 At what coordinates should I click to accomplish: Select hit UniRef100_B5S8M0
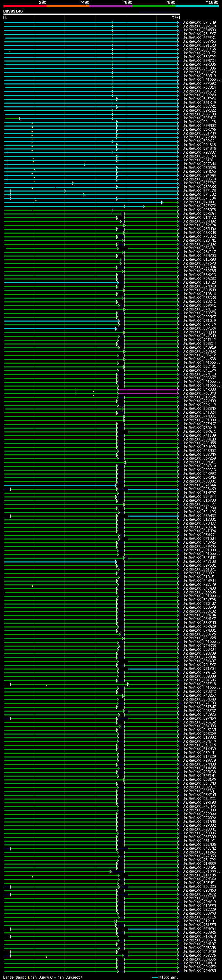[x=199, y=409]
